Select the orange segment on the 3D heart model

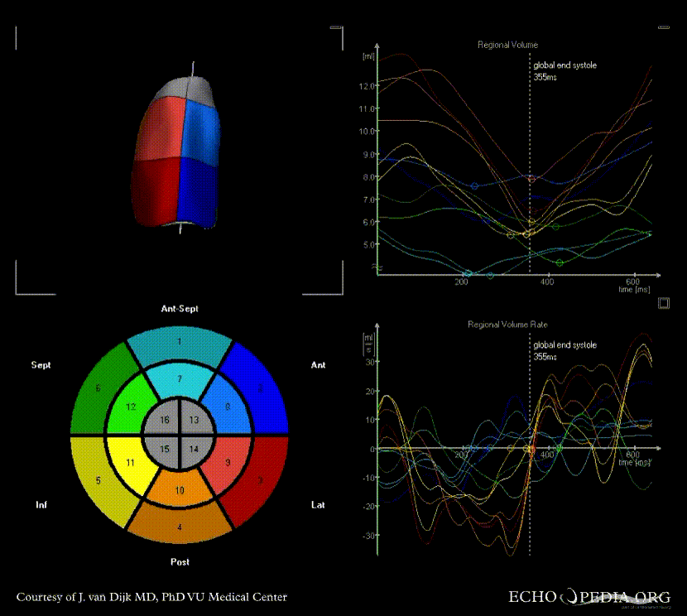[x=160, y=128]
